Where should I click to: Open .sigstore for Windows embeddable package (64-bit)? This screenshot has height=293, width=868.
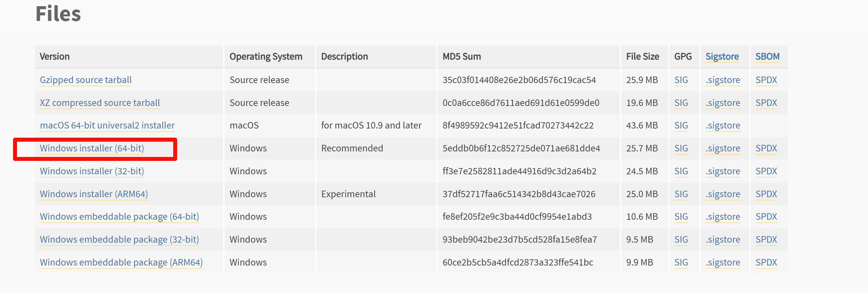tap(723, 217)
